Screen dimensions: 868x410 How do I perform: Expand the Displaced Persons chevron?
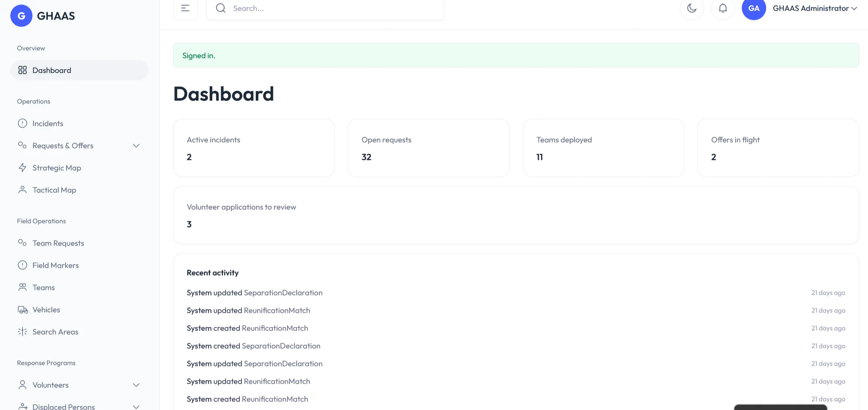point(136,407)
